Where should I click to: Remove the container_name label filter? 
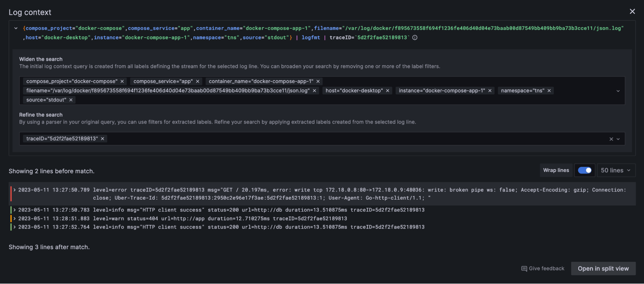tap(318, 81)
